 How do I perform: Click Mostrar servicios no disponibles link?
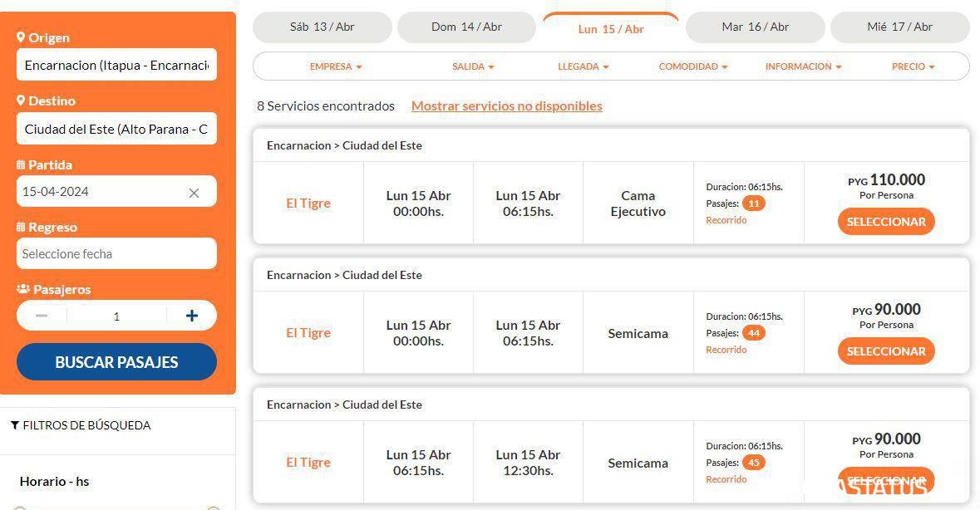(x=506, y=106)
